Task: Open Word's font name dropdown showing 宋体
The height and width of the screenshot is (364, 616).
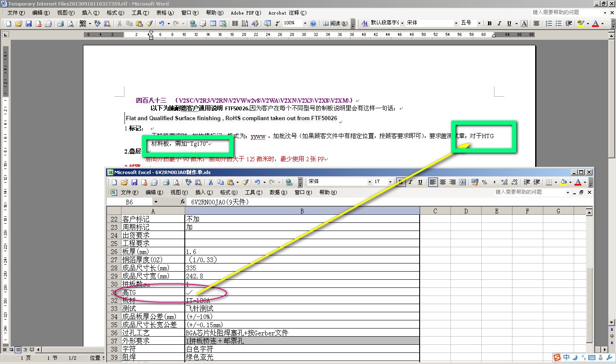Action: pos(456,23)
